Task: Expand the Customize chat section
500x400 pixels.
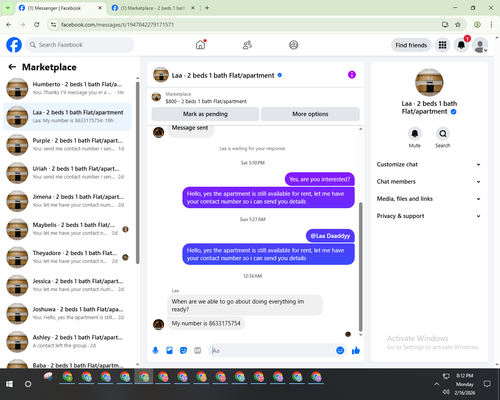Action: pos(429,164)
